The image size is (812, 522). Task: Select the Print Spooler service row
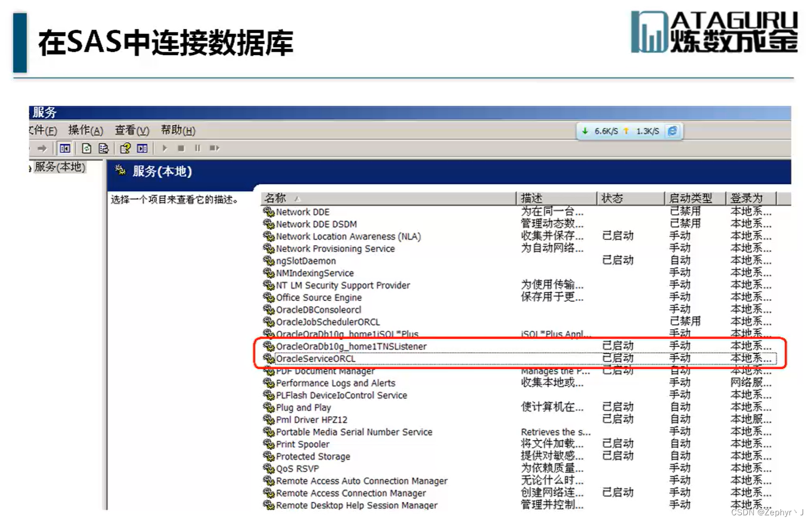tap(302, 444)
